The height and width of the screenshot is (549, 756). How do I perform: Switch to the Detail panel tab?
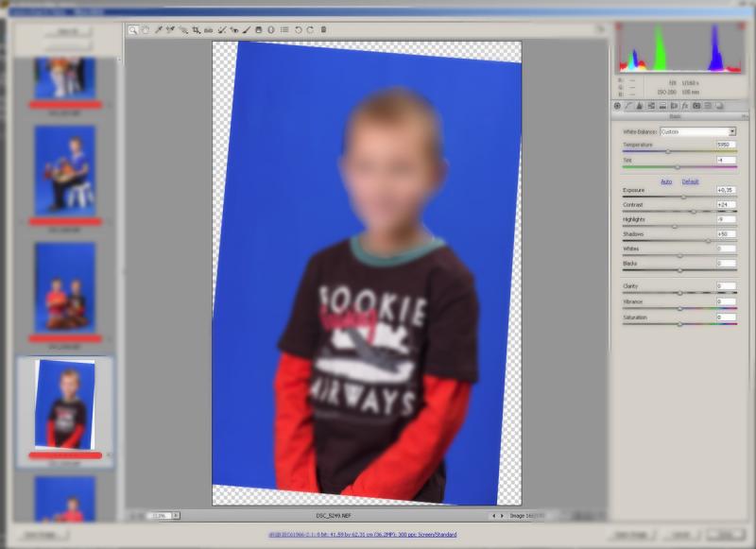640,106
